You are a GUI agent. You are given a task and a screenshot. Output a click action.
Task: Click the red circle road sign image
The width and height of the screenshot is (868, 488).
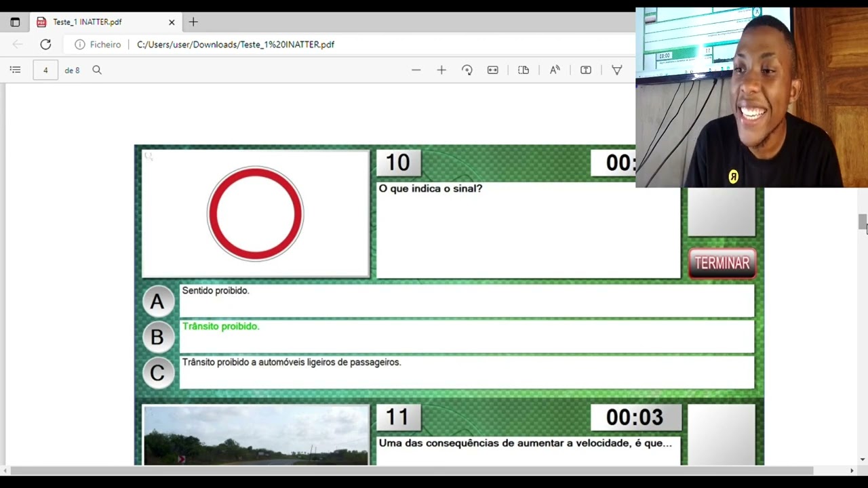coord(256,213)
